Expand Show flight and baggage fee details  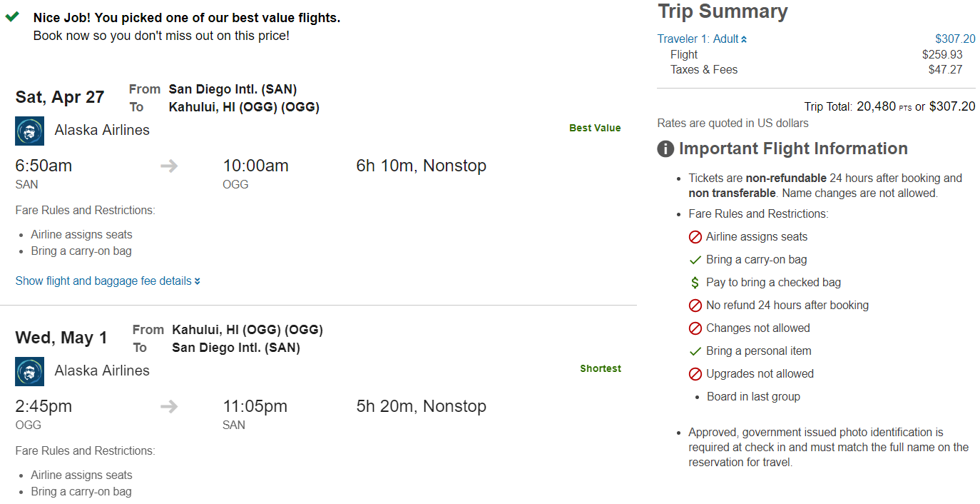pos(108,281)
